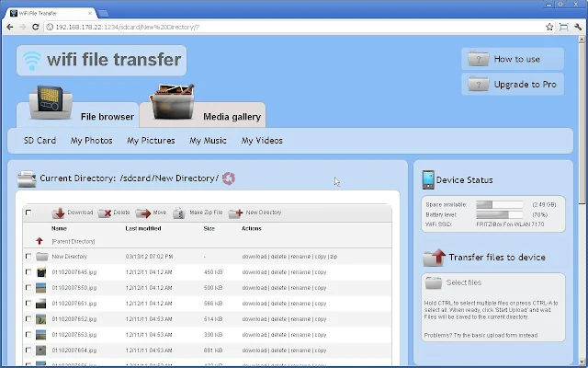Viewport: 588px width, 368px height.
Task: Click the Size column header
Action: pyautogui.click(x=209, y=228)
